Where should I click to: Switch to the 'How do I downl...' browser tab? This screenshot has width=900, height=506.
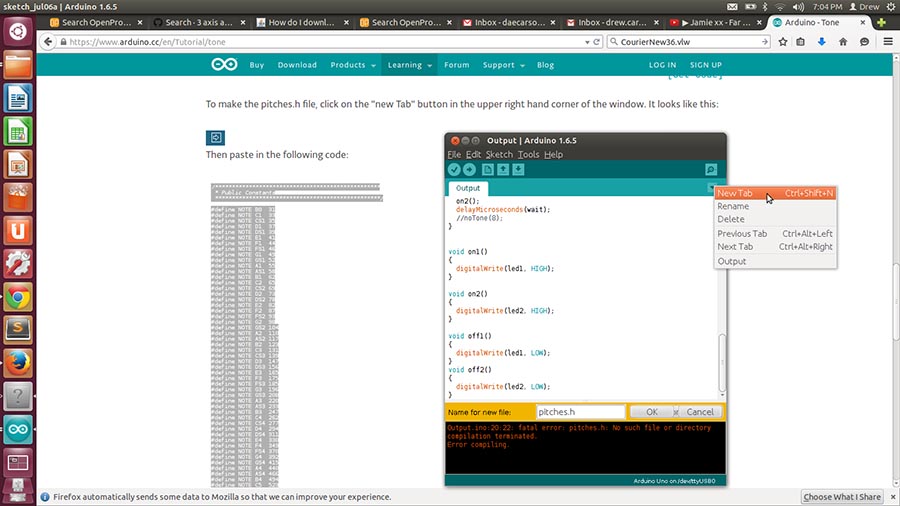(x=301, y=22)
